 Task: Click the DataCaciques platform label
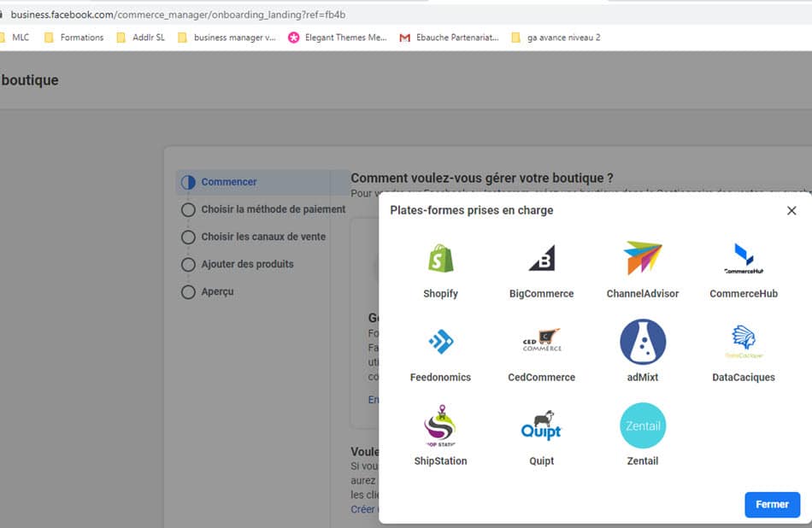point(744,378)
